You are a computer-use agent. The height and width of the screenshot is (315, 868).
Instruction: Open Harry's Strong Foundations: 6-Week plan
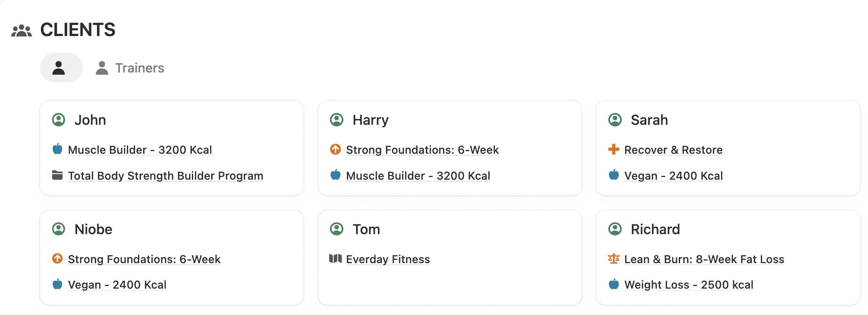tap(422, 149)
